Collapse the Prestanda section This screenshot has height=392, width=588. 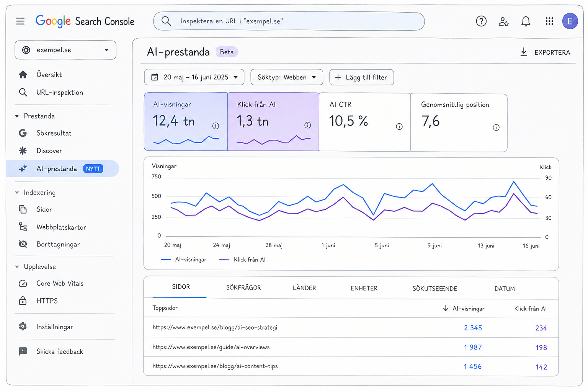point(17,116)
